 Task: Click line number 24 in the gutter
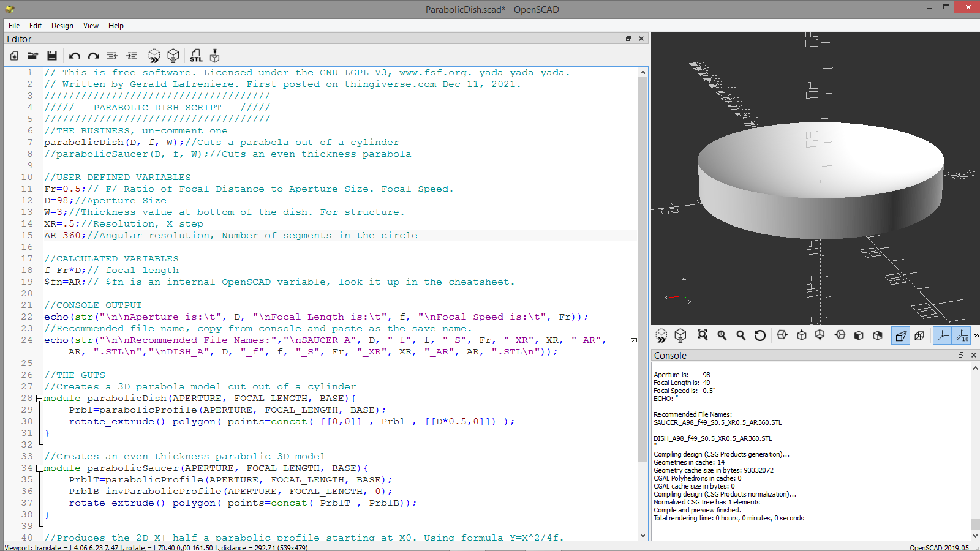point(26,340)
